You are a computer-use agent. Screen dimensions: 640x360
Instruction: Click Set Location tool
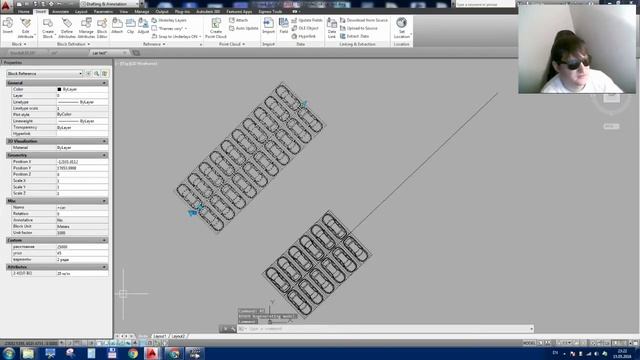point(402,28)
